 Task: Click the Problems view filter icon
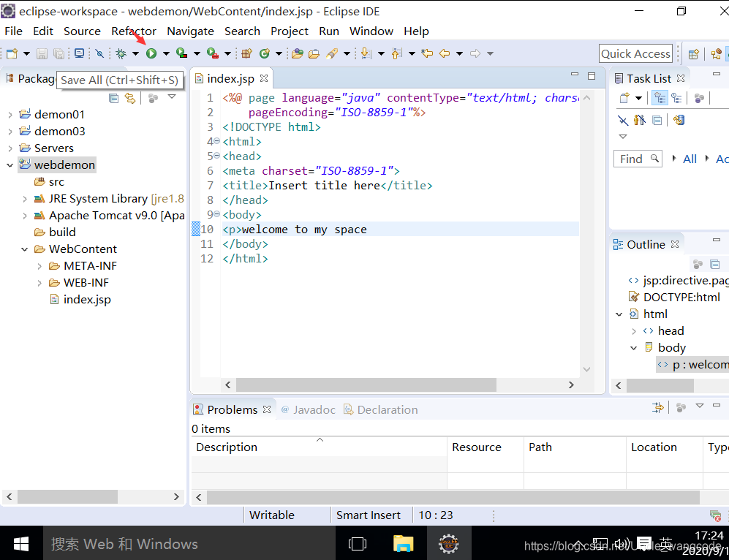(658, 407)
